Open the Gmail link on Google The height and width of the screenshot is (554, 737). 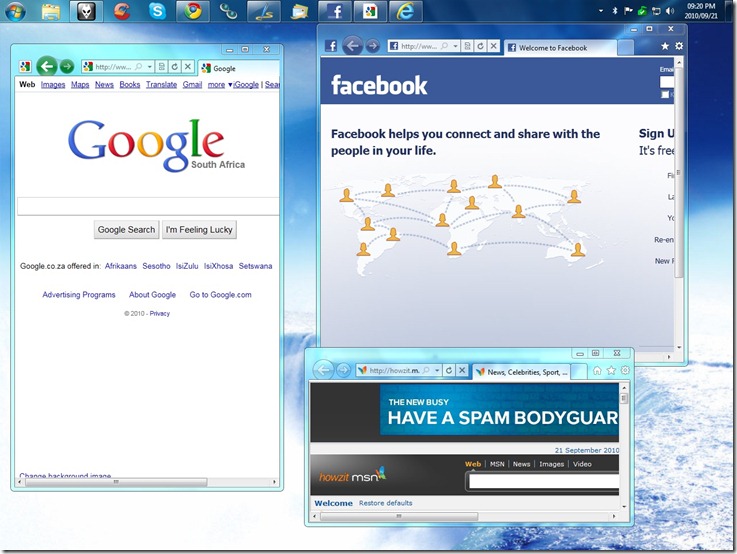192,85
